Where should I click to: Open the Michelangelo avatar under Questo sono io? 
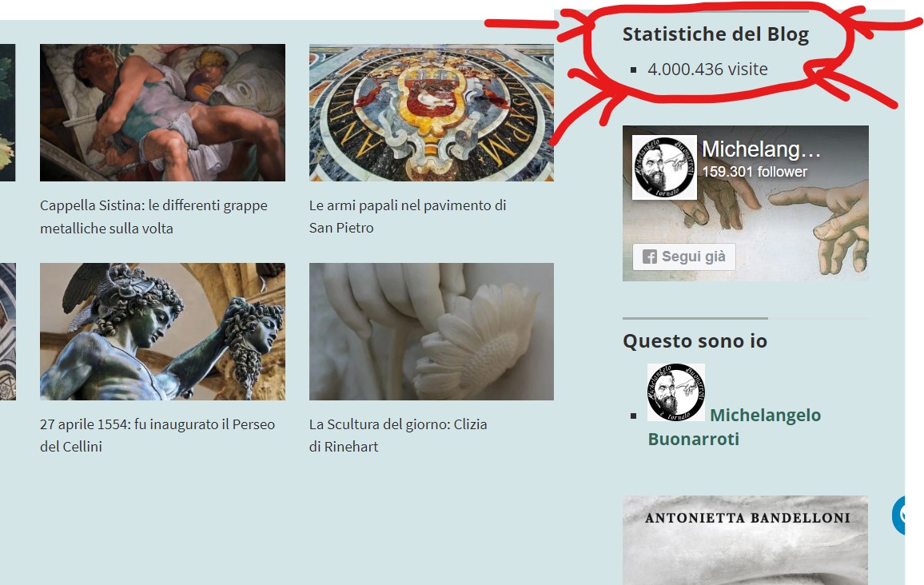pos(676,392)
